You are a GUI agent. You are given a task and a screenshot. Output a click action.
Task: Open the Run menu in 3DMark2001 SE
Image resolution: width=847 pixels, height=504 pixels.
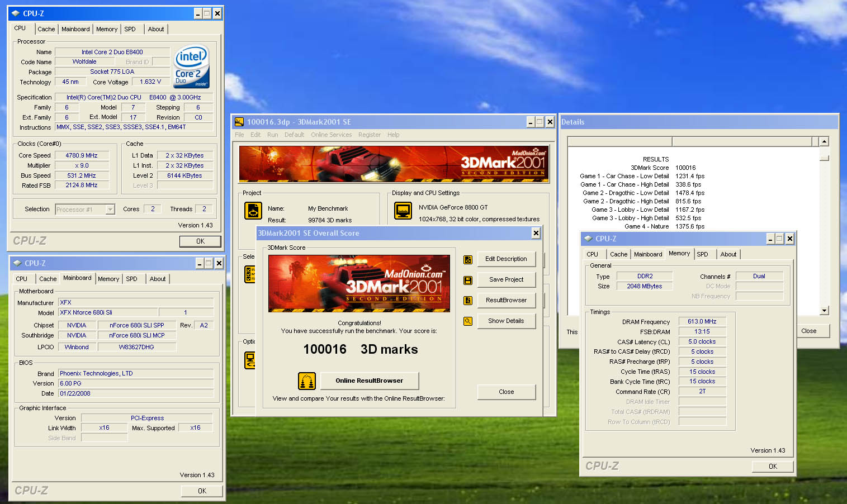[273, 135]
